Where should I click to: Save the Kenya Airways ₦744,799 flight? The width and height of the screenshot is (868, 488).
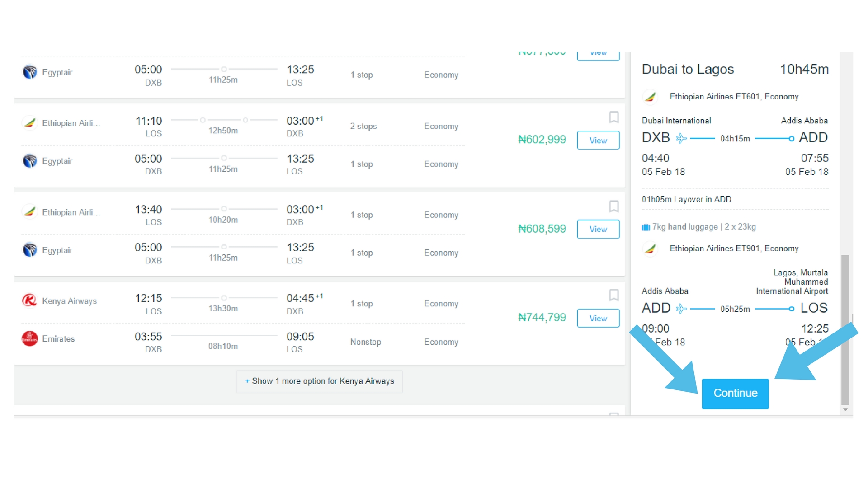[613, 295]
